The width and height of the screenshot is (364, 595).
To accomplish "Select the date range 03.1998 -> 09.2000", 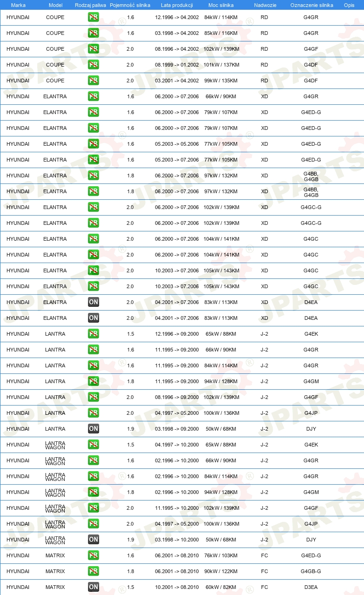I will tap(177, 429).
